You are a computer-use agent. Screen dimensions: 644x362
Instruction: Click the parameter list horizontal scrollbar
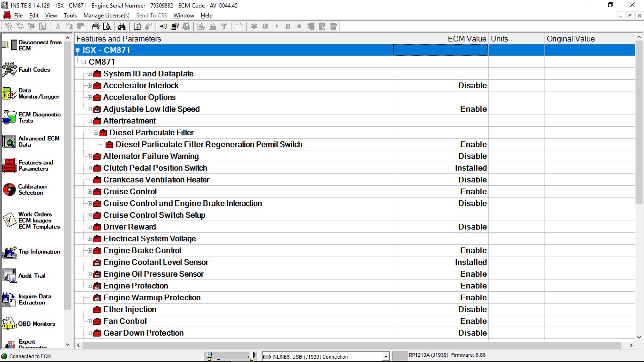[352, 346]
